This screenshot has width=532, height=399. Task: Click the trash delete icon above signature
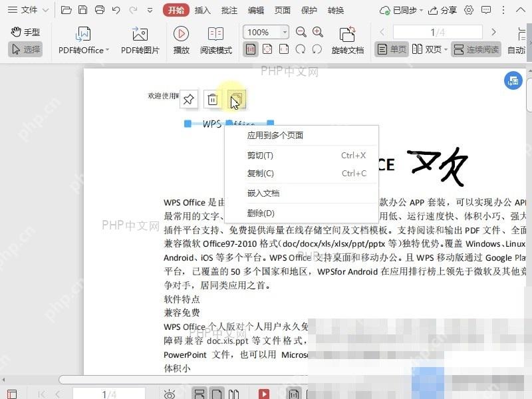pyautogui.click(x=212, y=99)
